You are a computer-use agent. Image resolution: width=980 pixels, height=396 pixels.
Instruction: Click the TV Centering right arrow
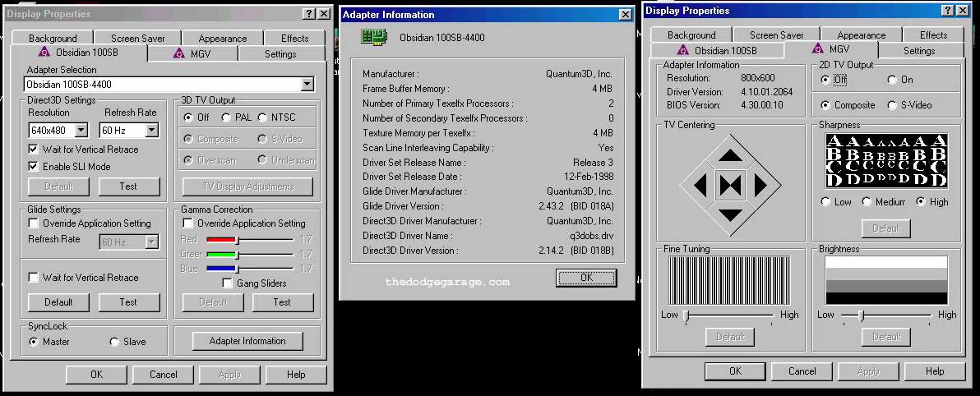[760, 185]
